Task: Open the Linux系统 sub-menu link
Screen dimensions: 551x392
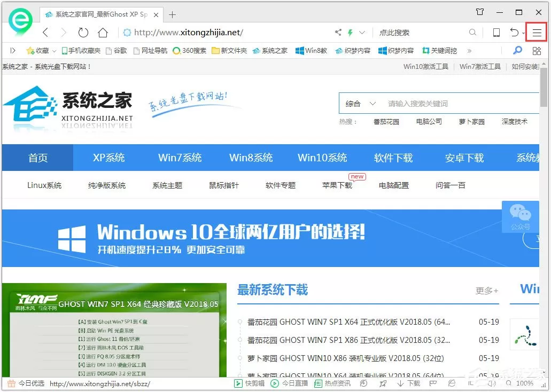Action: (44, 185)
